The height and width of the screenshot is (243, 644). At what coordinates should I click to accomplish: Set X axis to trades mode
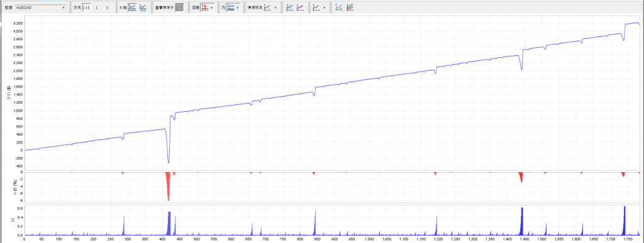coord(132,8)
